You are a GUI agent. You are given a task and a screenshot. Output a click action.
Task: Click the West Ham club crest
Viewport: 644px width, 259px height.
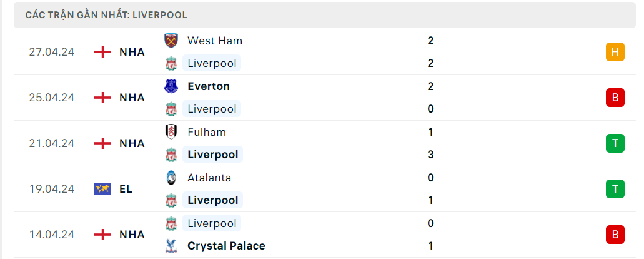click(171, 41)
